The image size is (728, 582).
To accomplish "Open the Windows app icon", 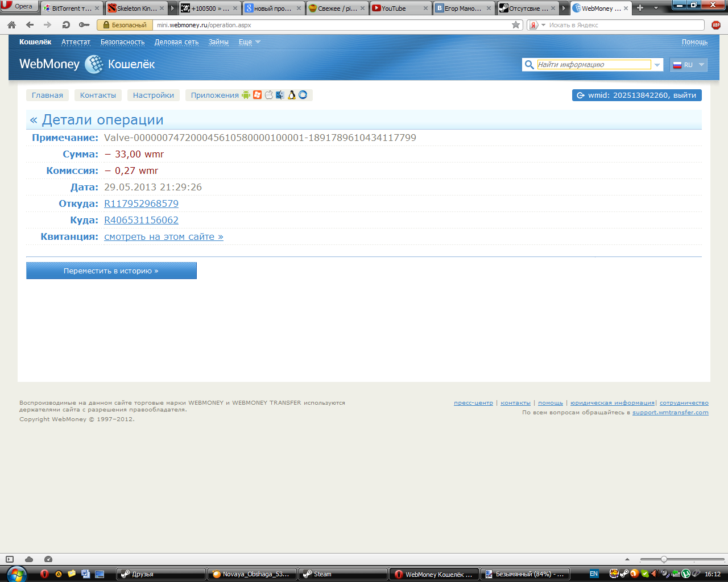I will coord(257,95).
